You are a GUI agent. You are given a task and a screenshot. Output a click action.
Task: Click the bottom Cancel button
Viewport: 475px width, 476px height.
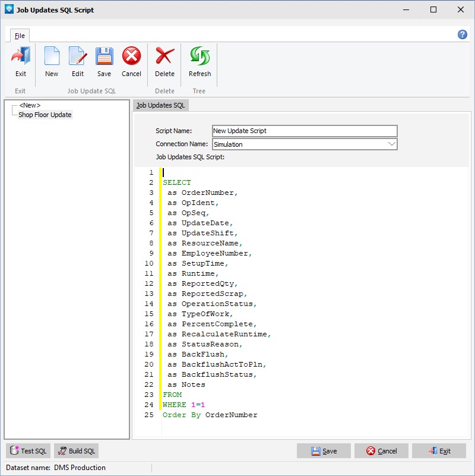tap(381, 451)
